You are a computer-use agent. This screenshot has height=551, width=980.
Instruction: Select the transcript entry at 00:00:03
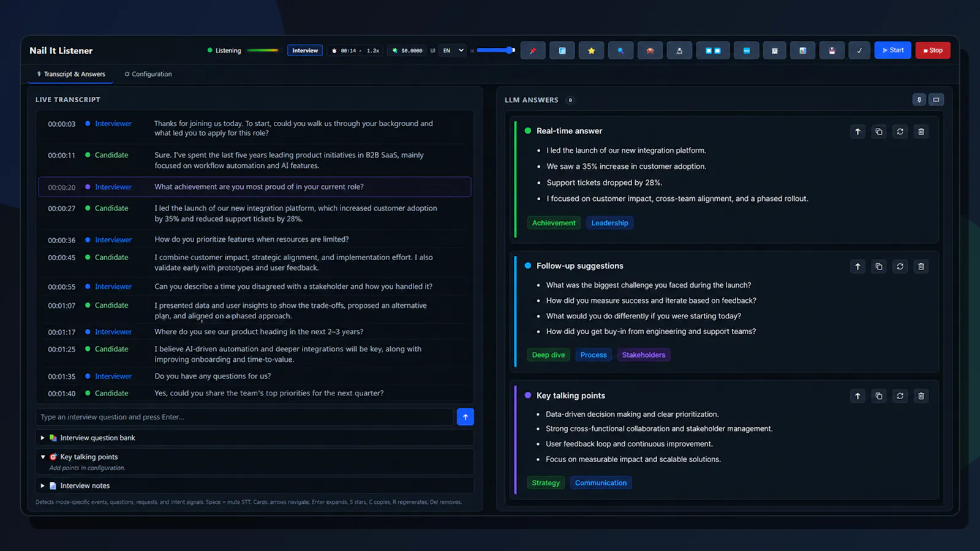(255, 128)
